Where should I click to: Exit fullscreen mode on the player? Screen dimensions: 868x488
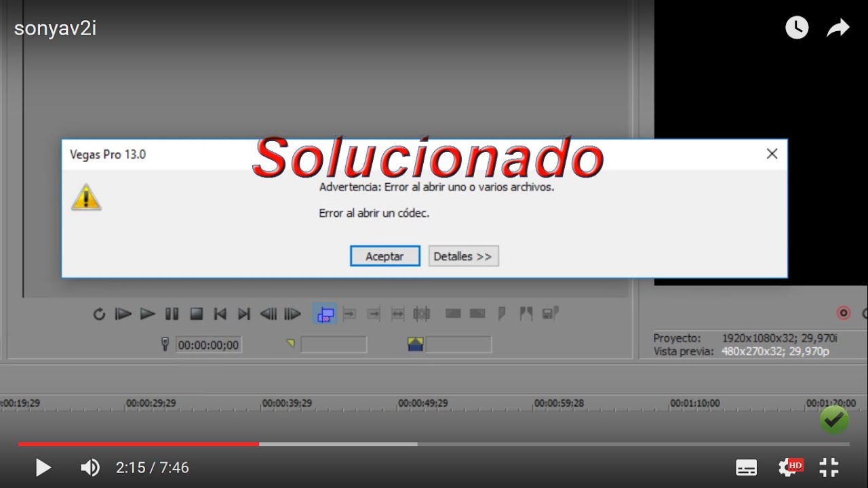click(829, 468)
